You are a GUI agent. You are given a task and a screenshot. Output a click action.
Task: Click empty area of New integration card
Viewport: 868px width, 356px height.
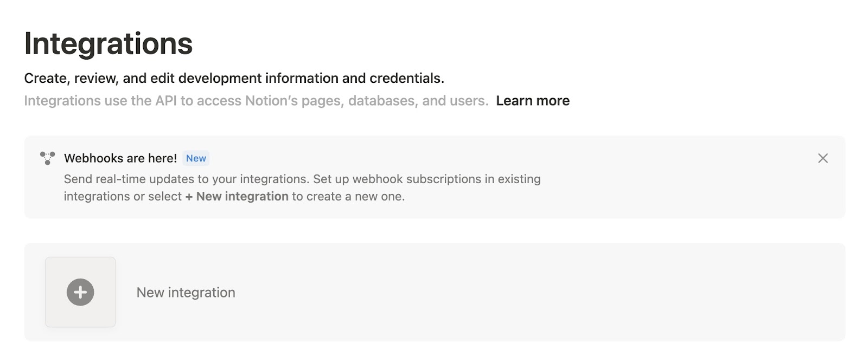tap(542, 292)
